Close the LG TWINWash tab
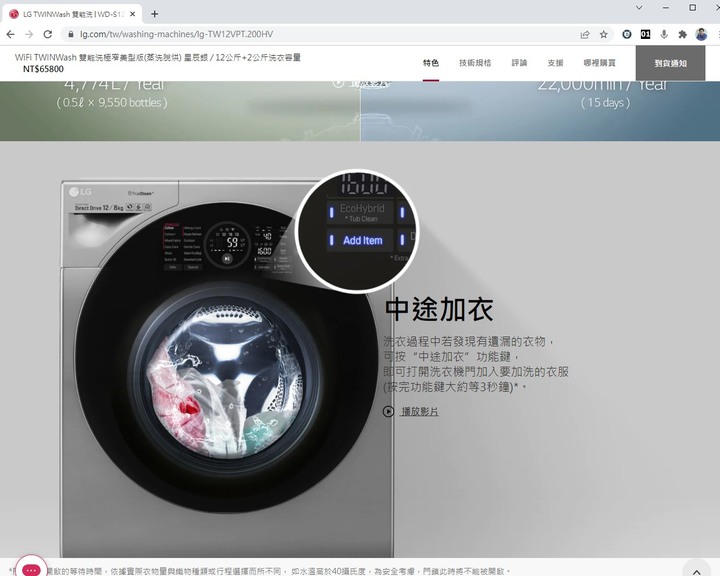The width and height of the screenshot is (720, 576). click(133, 14)
